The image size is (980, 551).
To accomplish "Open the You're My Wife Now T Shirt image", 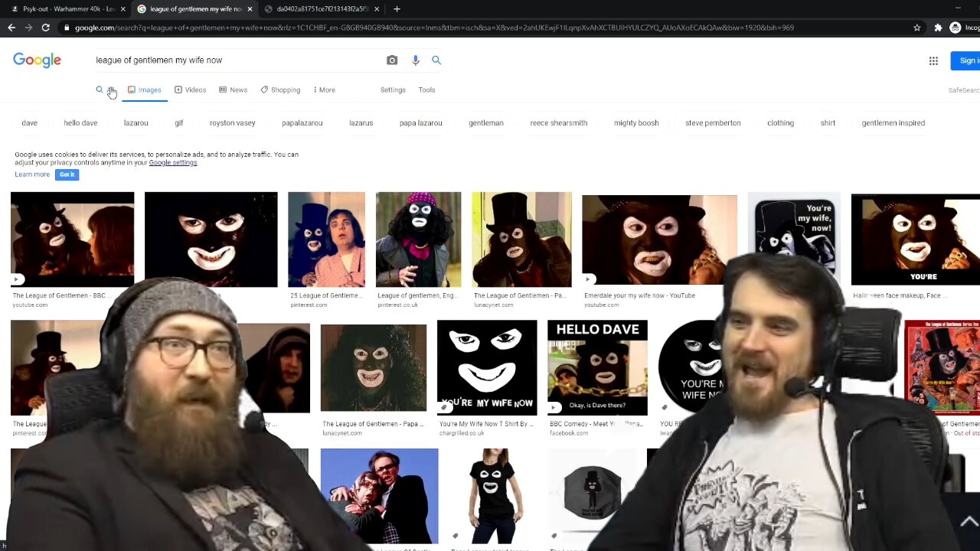I will pos(487,367).
